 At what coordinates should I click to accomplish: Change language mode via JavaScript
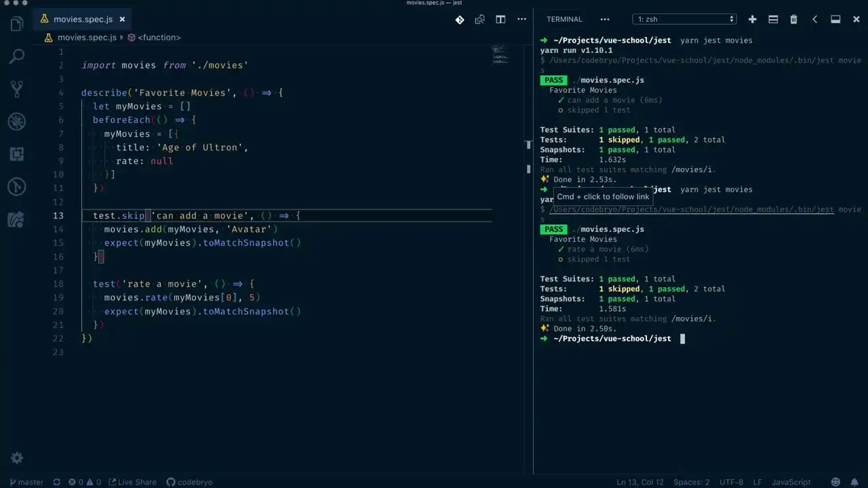791,482
